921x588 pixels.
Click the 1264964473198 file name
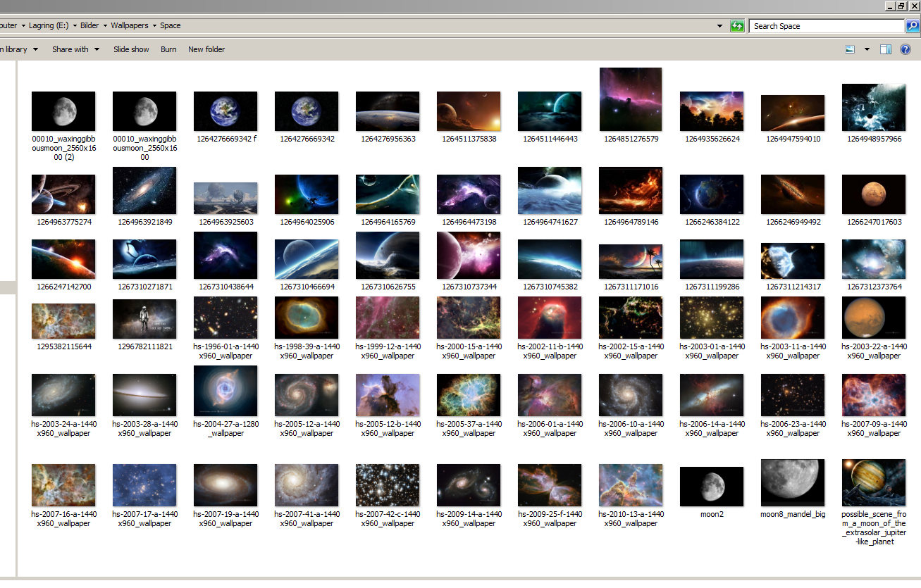(x=469, y=222)
